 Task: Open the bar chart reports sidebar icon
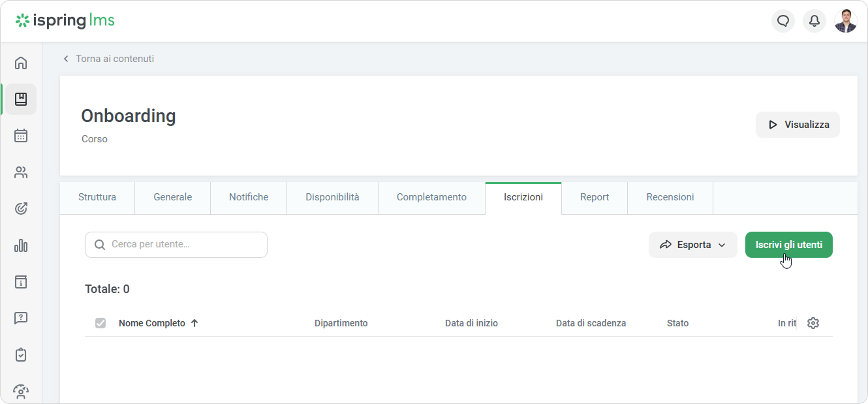[x=21, y=245]
